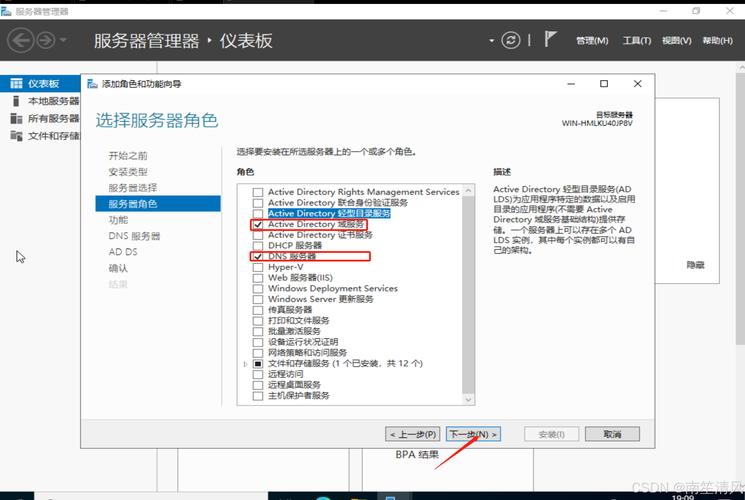Check the DHCP 服务器 checkbox

[258, 246]
